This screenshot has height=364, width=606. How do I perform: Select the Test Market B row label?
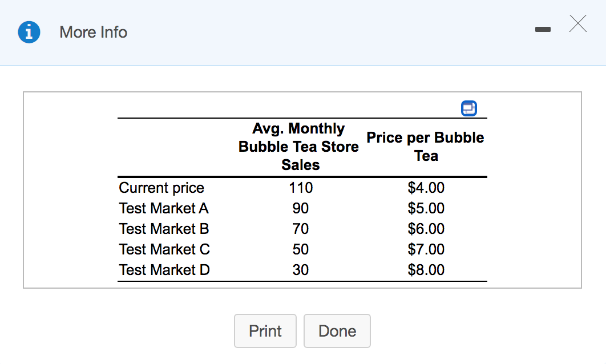pyautogui.click(x=164, y=229)
